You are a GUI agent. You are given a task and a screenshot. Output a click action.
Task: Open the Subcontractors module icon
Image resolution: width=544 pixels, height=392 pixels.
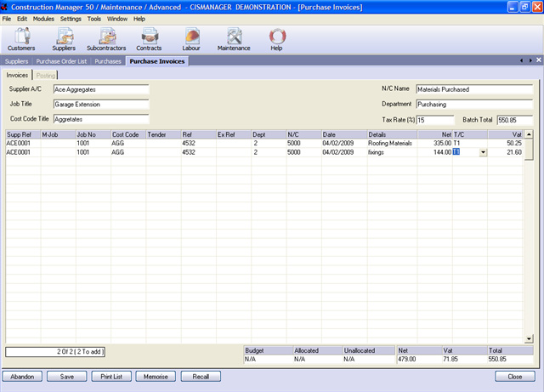pyautogui.click(x=106, y=39)
